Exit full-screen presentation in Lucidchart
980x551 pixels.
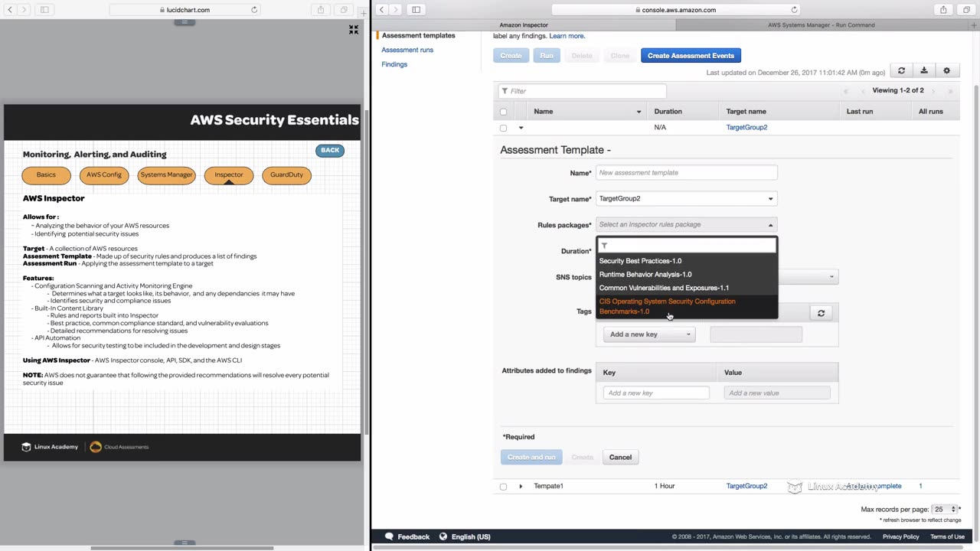[x=354, y=29]
